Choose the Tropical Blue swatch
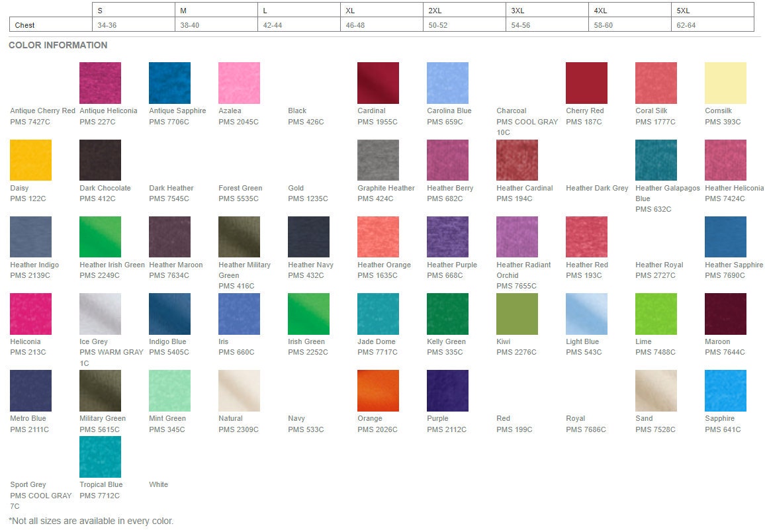765x532 pixels. 100,457
